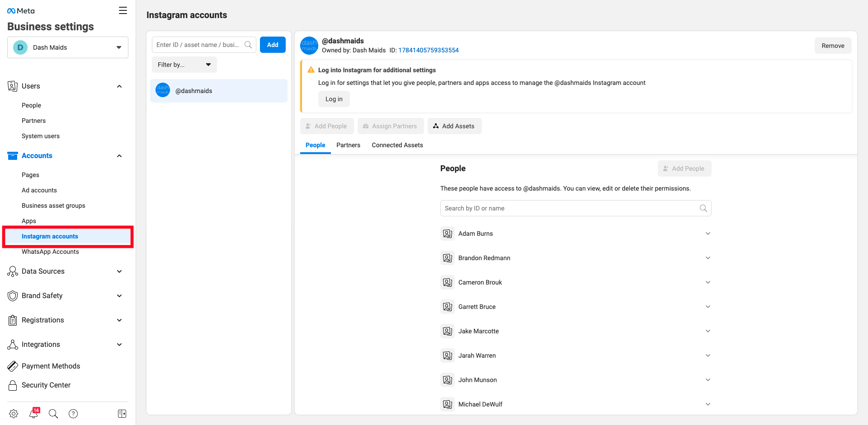
Task: Expand the Data Sources section
Action: point(119,271)
